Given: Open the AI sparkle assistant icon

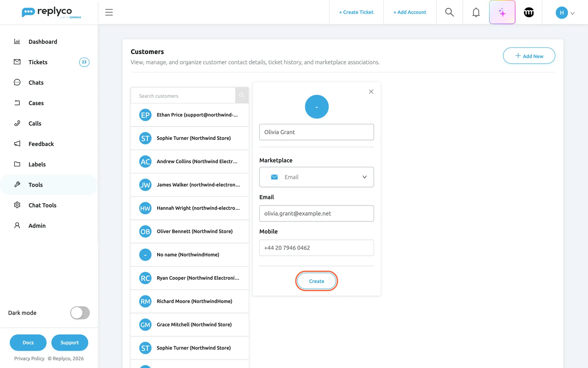Looking at the screenshot, I should click(x=502, y=12).
